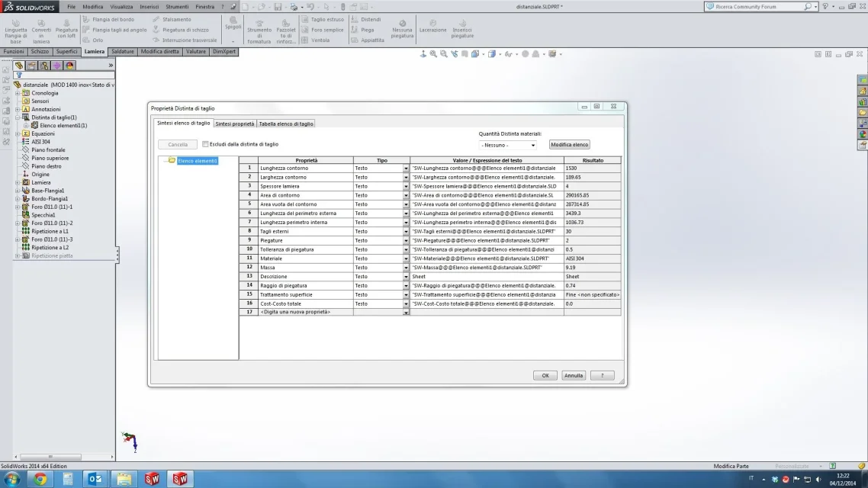This screenshot has height=488, width=868.
Task: Select the FeatureManager design tree tab icon
Action: (x=19, y=66)
